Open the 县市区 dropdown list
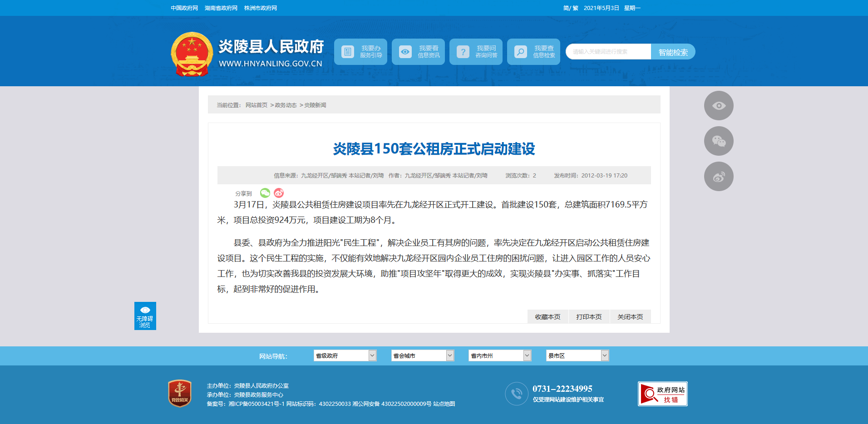Viewport: 868px width, 424px height. point(577,355)
